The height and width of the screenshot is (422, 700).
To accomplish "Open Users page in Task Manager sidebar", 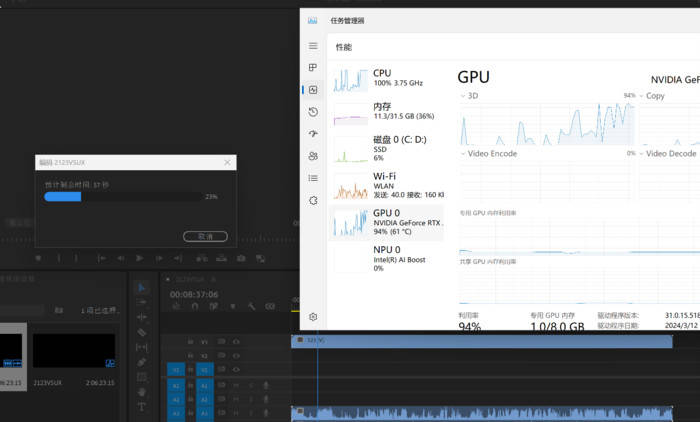I will (313, 156).
